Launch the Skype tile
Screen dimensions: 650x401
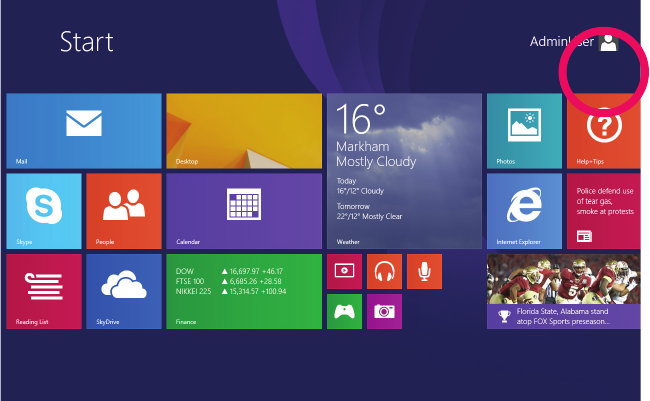tap(44, 211)
